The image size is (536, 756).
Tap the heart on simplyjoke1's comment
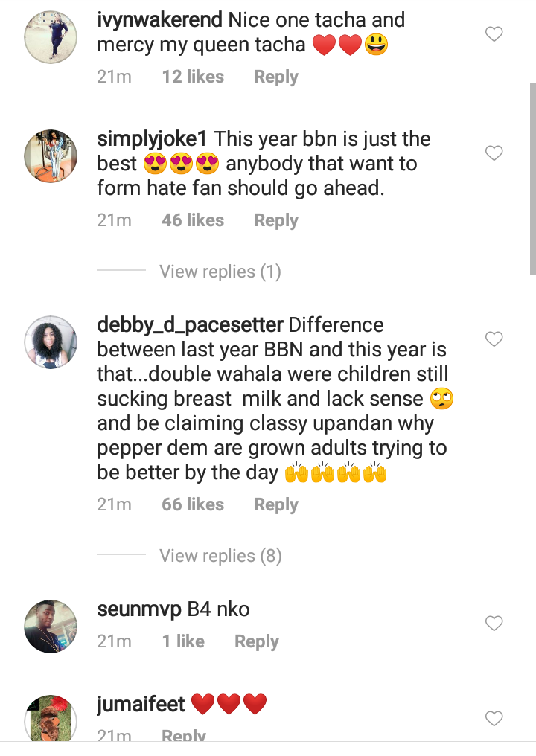pos(494,153)
